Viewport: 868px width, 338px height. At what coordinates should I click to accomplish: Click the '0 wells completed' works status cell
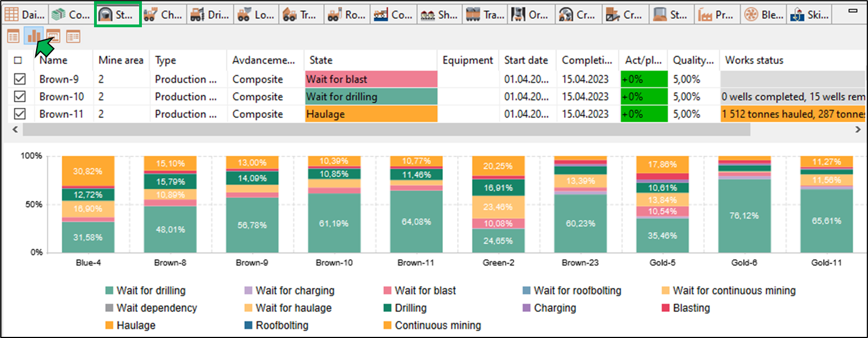point(792,97)
